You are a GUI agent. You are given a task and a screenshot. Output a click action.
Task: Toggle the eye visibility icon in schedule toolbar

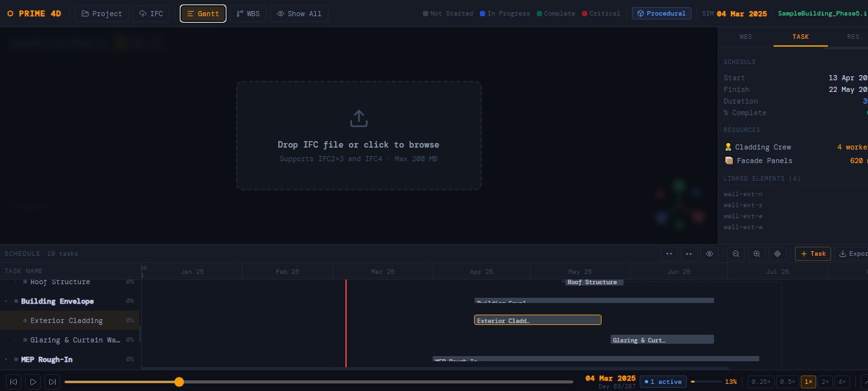710,254
